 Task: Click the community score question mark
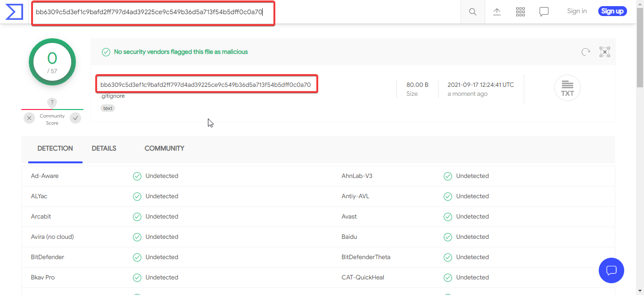52,102
